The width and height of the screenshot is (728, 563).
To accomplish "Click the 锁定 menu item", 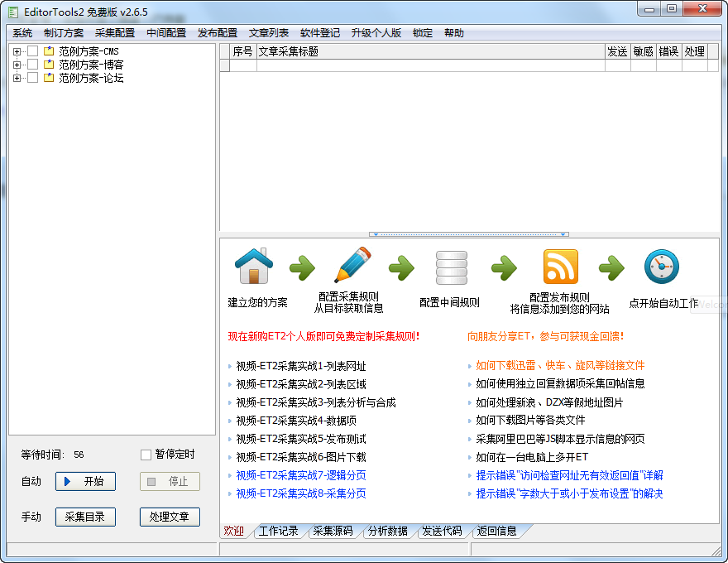I will pos(423,33).
